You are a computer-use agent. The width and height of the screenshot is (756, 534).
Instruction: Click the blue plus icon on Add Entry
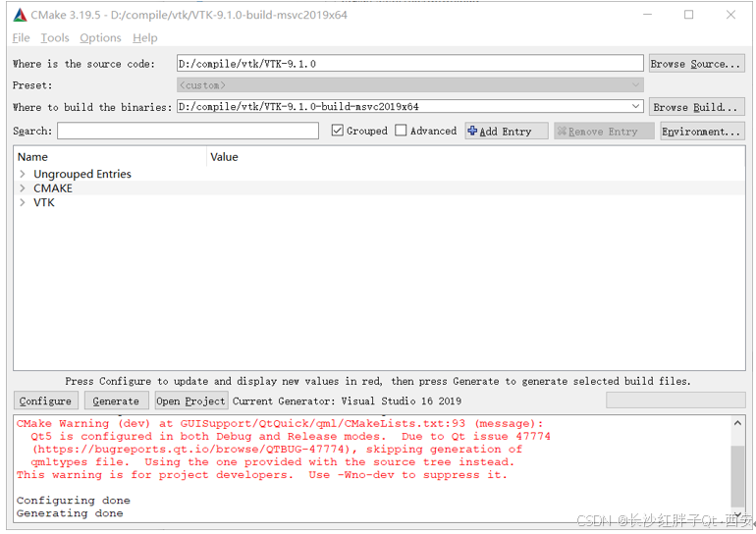tap(472, 131)
